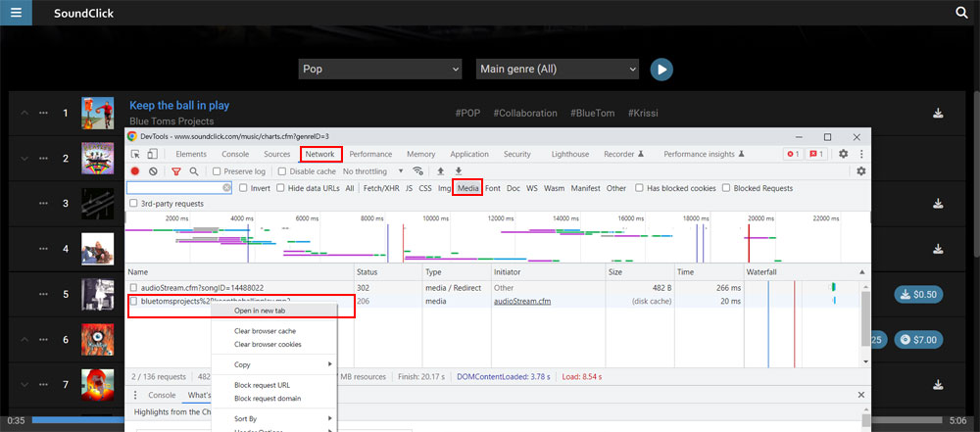Expand chart row 6 with its up chevron
Image resolution: width=980 pixels, height=432 pixels.
25,340
